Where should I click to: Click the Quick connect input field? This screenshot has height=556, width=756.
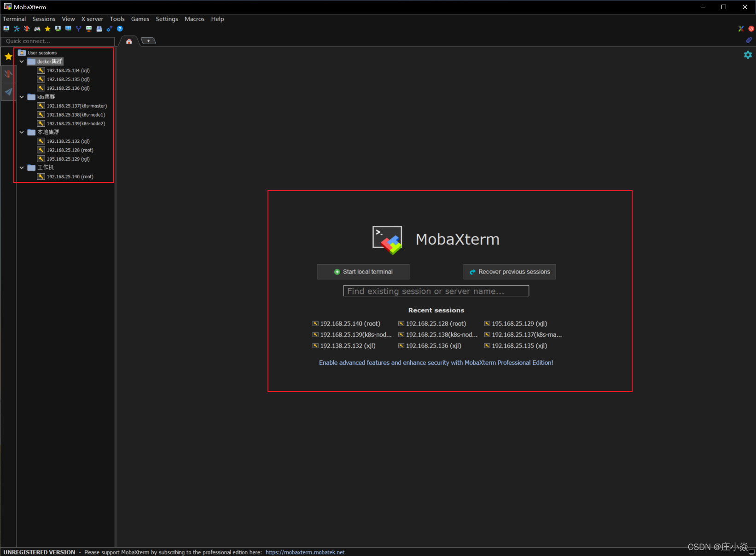click(x=58, y=41)
